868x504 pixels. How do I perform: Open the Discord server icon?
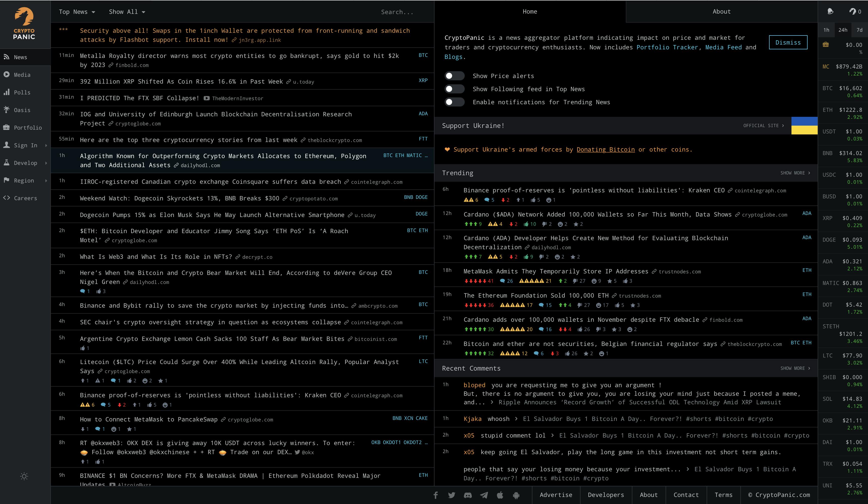coord(468,495)
